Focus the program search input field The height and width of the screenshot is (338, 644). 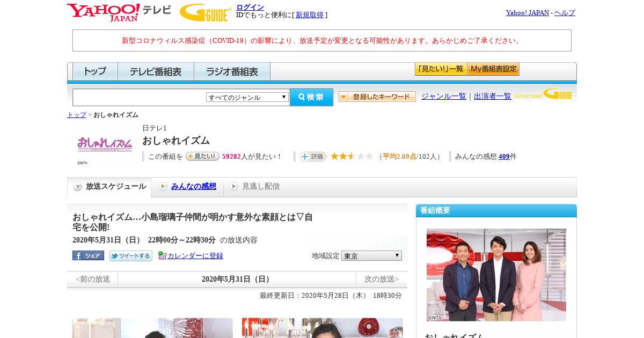pyautogui.click(x=139, y=97)
